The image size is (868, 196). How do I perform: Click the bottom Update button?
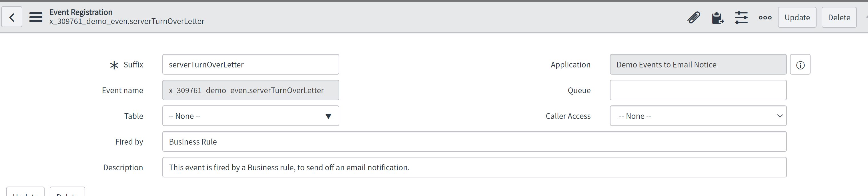[x=26, y=193]
